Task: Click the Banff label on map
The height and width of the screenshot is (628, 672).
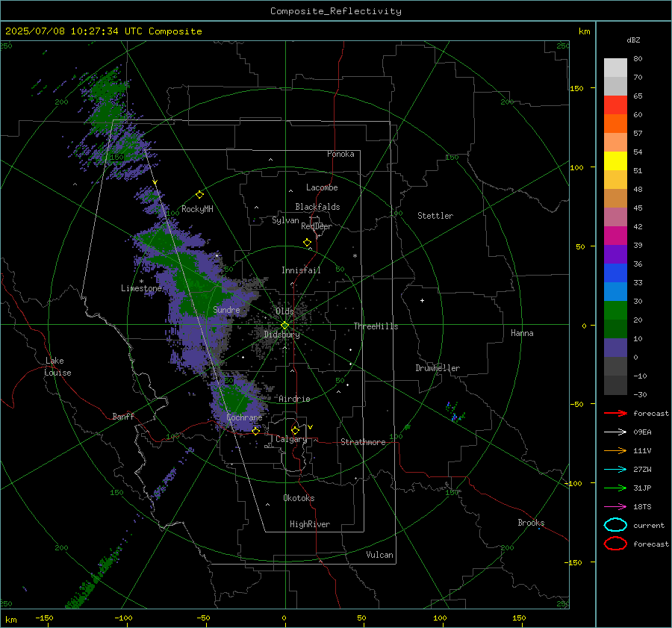Action: click(123, 416)
